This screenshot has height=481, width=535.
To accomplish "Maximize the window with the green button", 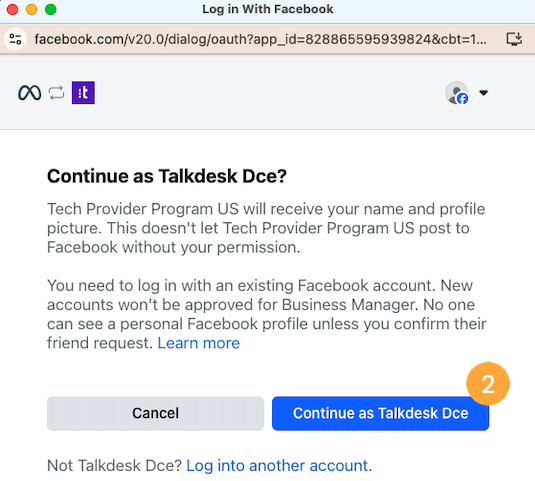I will (x=50, y=9).
